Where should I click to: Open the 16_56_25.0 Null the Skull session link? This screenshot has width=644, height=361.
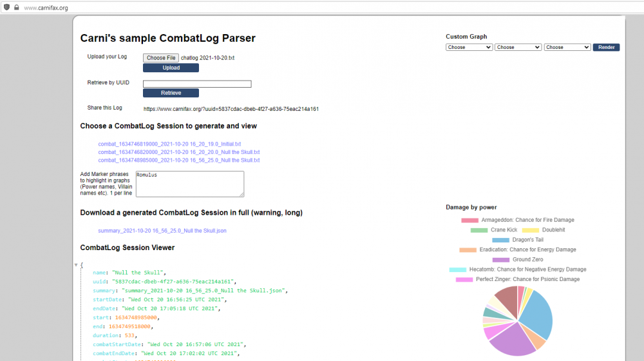click(178, 161)
